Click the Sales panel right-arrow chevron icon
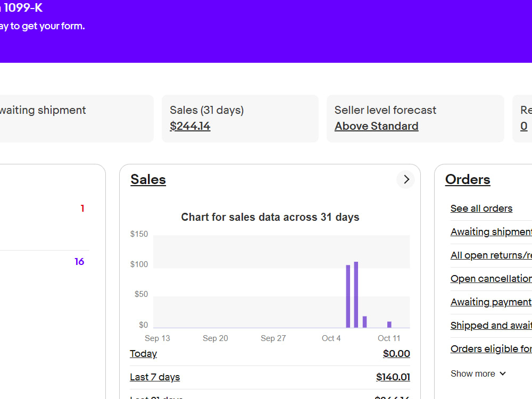This screenshot has height=399, width=532. 406,179
